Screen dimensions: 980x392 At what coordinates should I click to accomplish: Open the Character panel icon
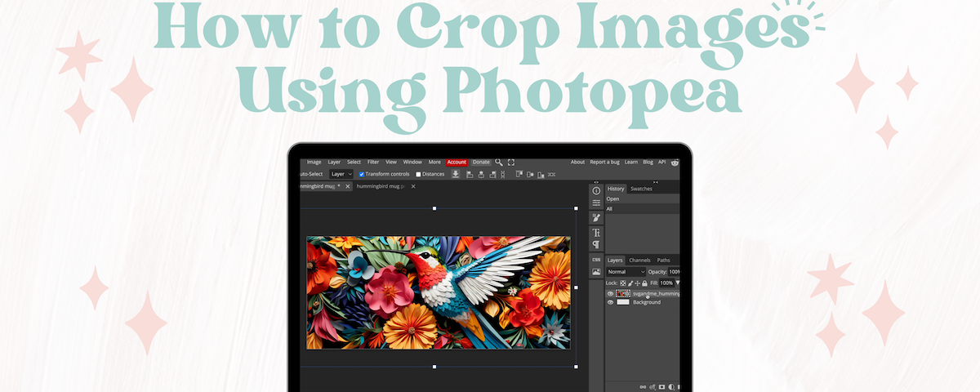pyautogui.click(x=596, y=233)
